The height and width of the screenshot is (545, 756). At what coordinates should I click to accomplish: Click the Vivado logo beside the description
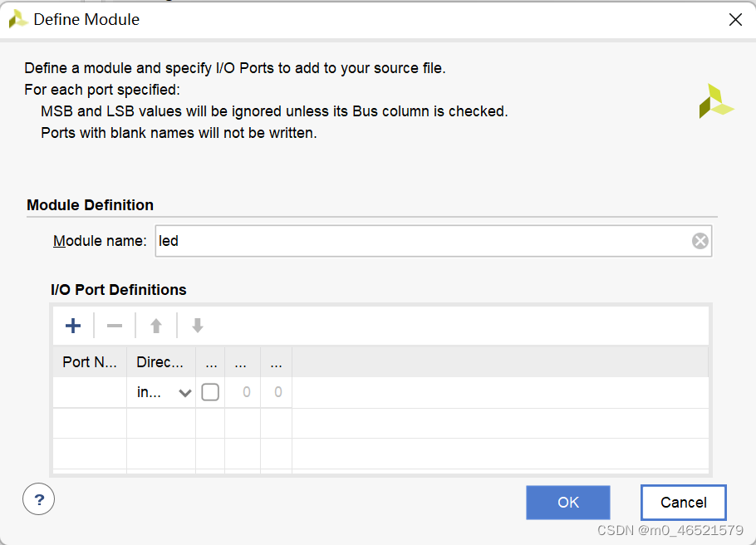click(x=715, y=101)
